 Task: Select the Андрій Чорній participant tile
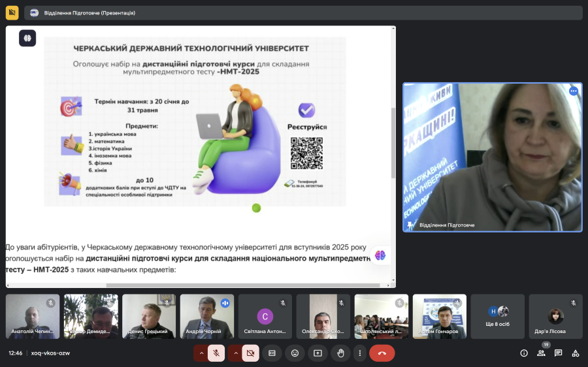pyautogui.click(x=207, y=317)
